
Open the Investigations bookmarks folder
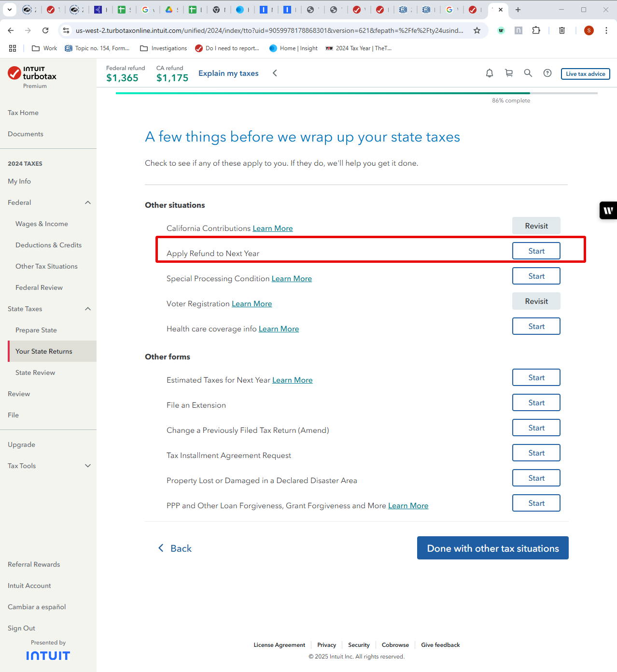163,48
